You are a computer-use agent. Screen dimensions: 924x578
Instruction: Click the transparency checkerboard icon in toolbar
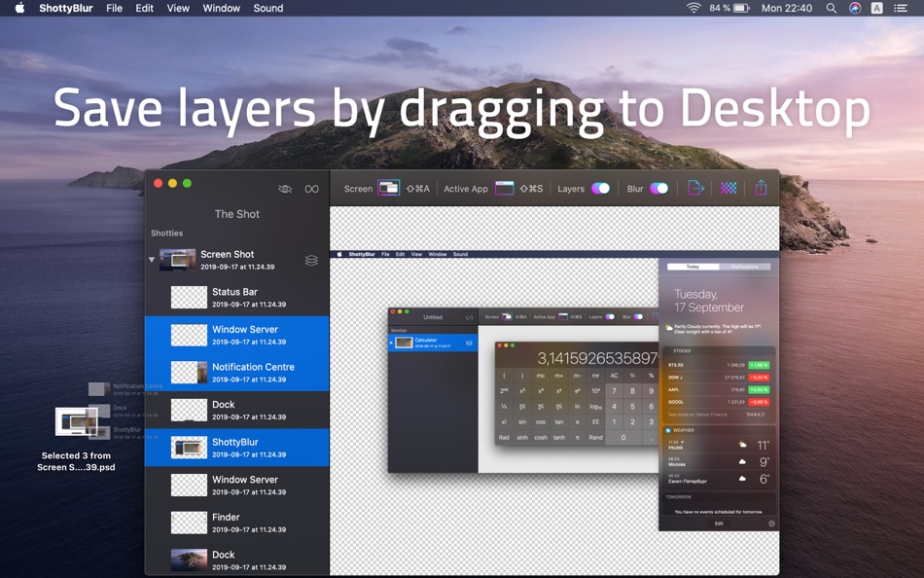point(729,188)
